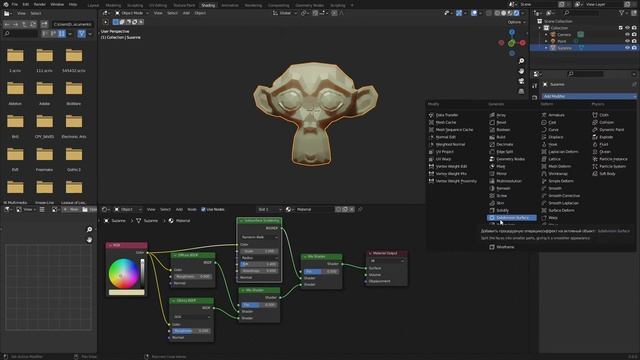Adjust Glossy BSDF Roughness slider
Viewport: 640px width, 360px height.
192,331
